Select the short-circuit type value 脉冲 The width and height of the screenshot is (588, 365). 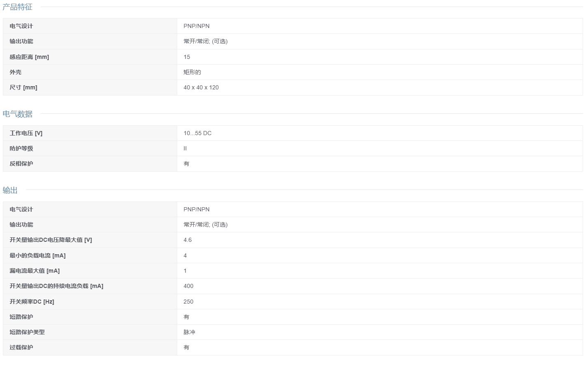[189, 332]
